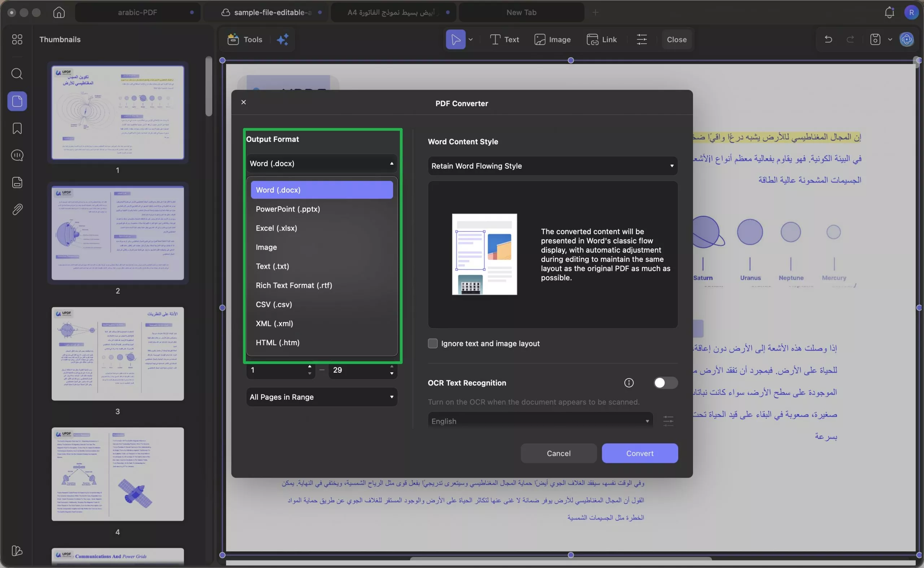Image resolution: width=924 pixels, height=568 pixels.
Task: Check Ignore text and image layout
Action: coord(432,343)
